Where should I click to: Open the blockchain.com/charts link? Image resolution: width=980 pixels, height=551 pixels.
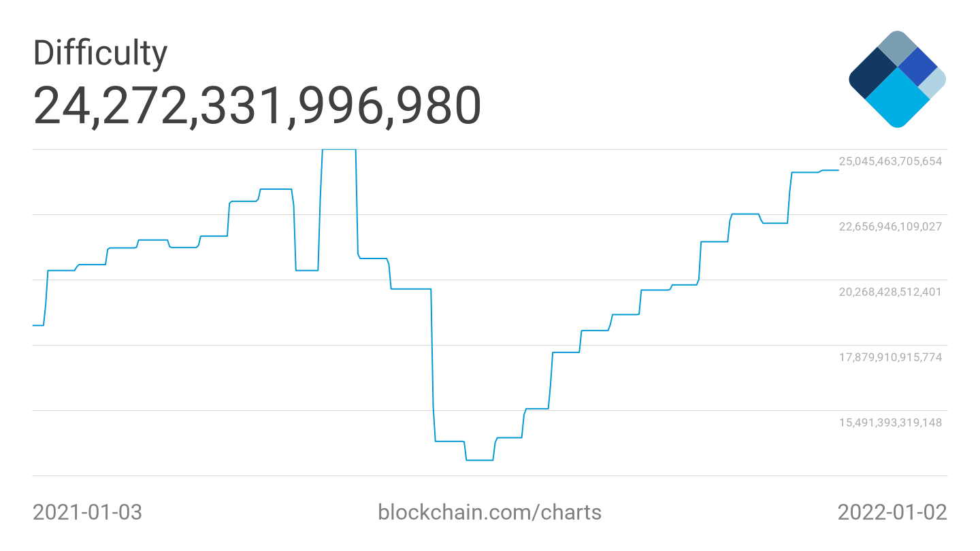pos(489,512)
